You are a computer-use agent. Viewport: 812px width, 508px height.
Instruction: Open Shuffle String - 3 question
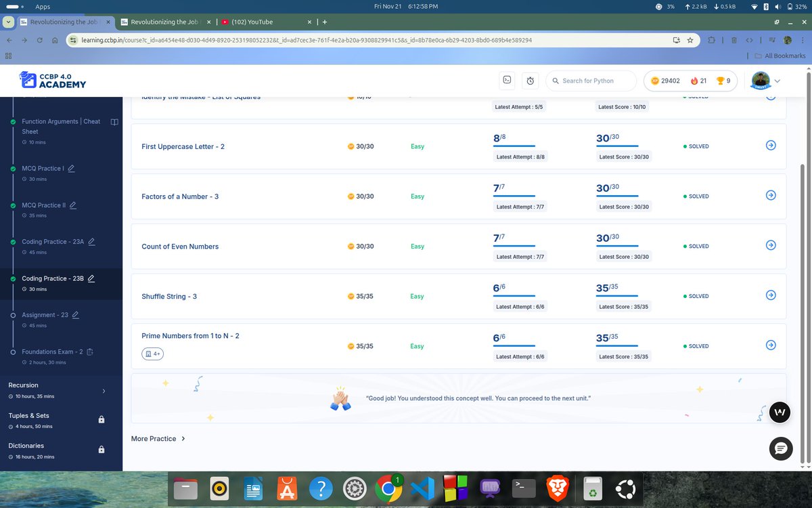pyautogui.click(x=169, y=297)
